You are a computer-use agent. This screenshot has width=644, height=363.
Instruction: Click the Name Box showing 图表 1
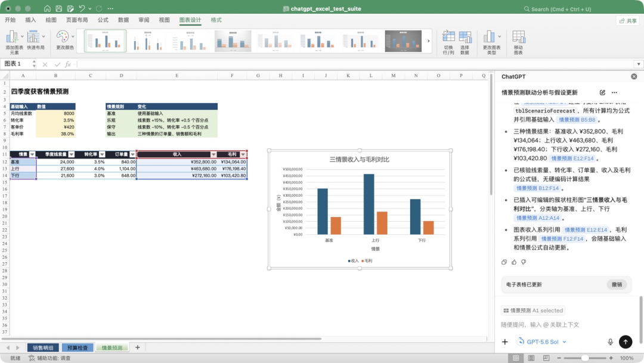point(17,64)
